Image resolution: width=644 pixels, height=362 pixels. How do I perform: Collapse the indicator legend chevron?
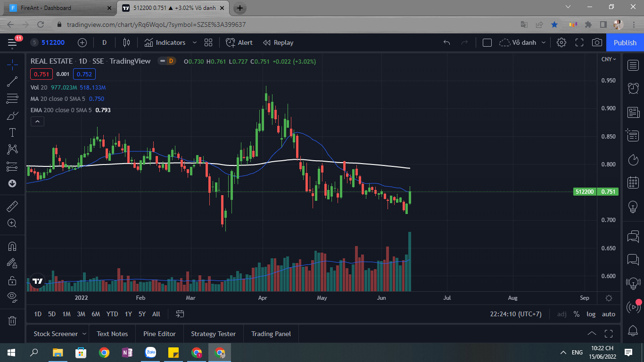37,121
